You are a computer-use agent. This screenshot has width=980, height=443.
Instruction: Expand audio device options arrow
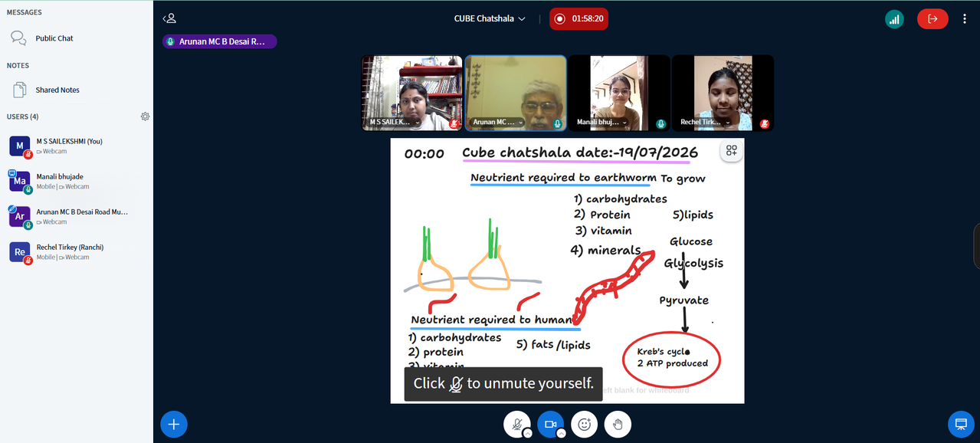527,433
